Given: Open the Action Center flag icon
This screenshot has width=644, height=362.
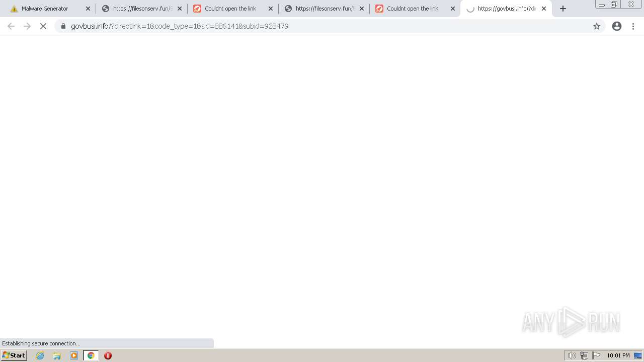Looking at the screenshot, I should (596, 355).
